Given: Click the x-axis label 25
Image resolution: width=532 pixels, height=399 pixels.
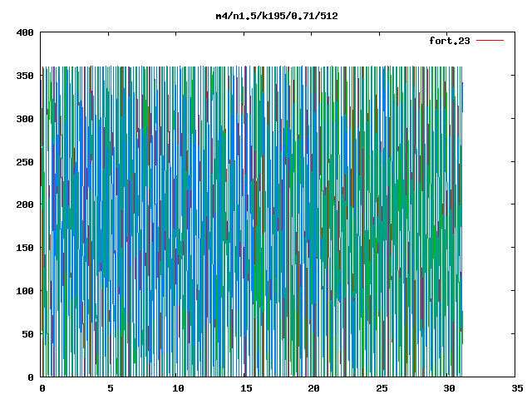Looking at the screenshot, I should pos(382,388).
